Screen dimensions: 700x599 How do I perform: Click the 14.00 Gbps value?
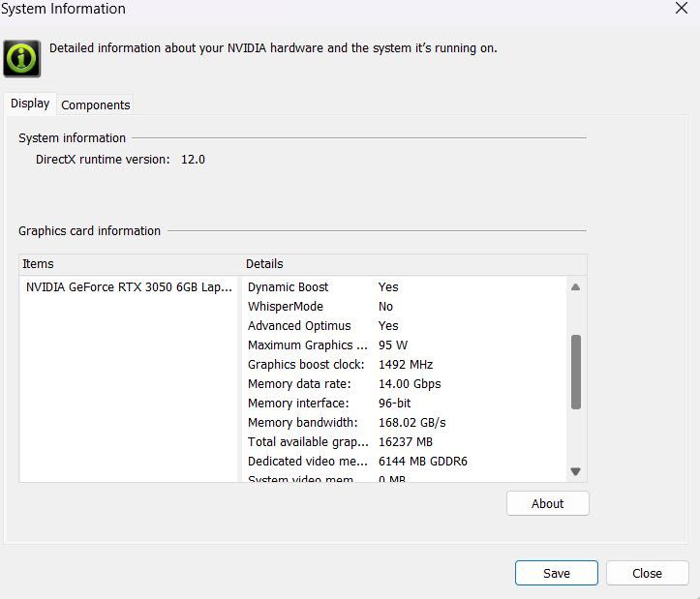click(x=410, y=384)
